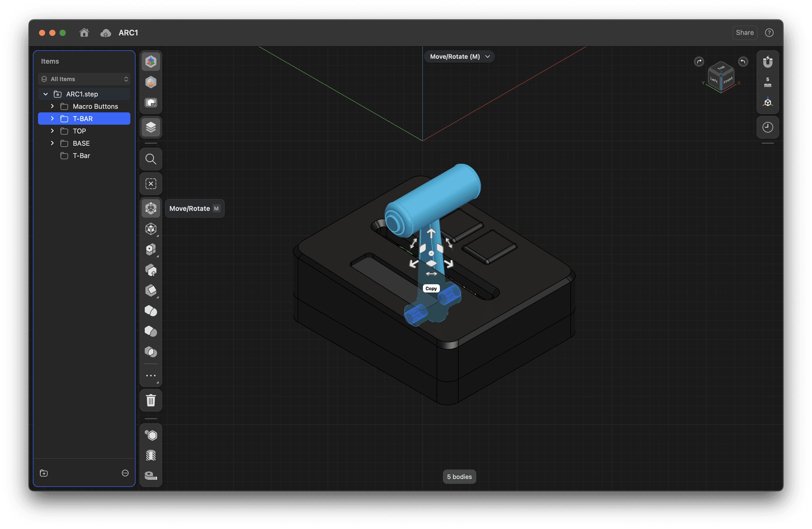Open the search tool in toolbar
Viewport: 812px width, 529px height.
coord(151,159)
